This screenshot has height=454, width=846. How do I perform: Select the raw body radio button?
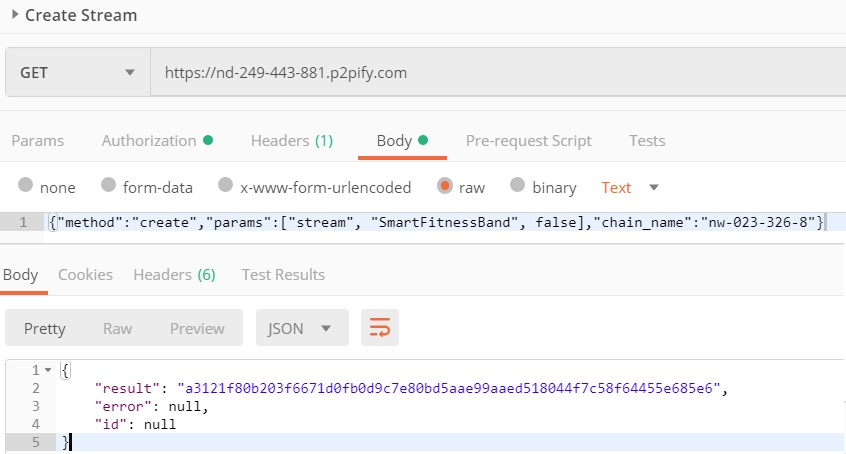coord(445,186)
